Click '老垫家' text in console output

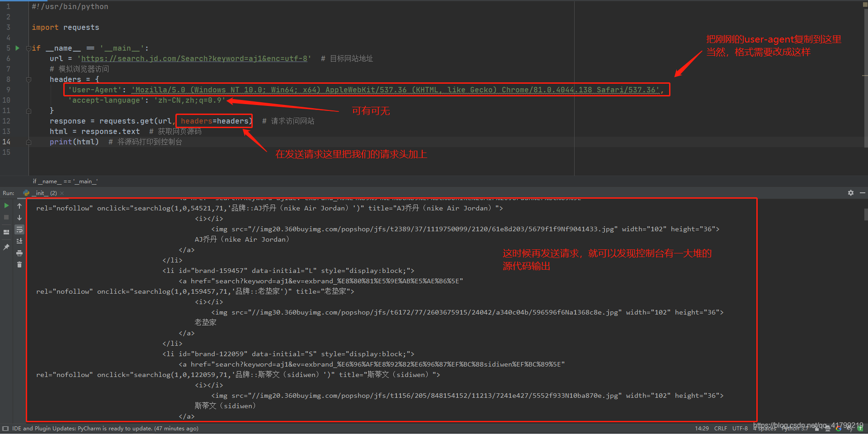(205, 322)
